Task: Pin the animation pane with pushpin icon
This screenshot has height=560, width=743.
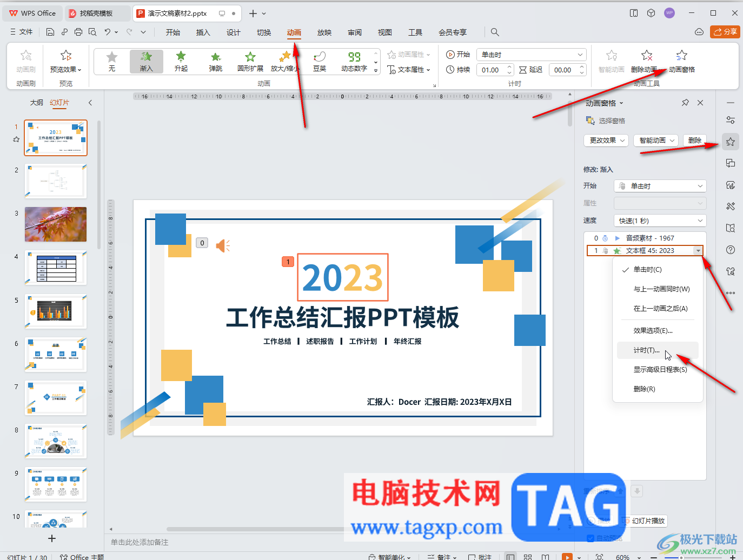Action: tap(685, 103)
